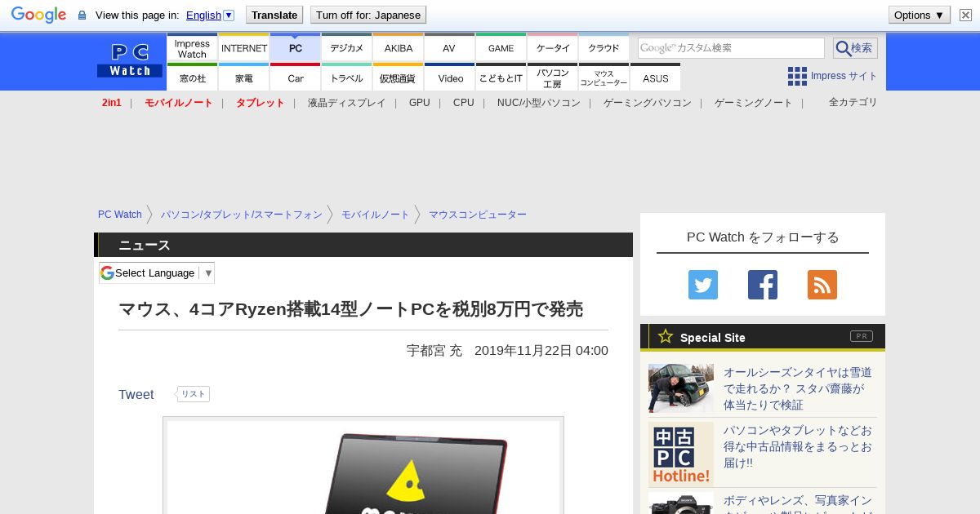Open the GAME tab
Image resolution: width=980 pixels, height=514 pixels.
tap(501, 48)
